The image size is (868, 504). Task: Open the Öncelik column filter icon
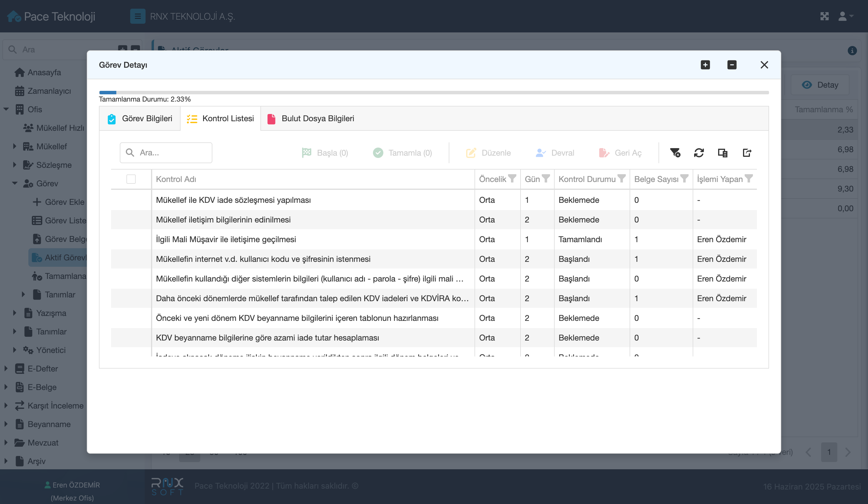tap(512, 179)
